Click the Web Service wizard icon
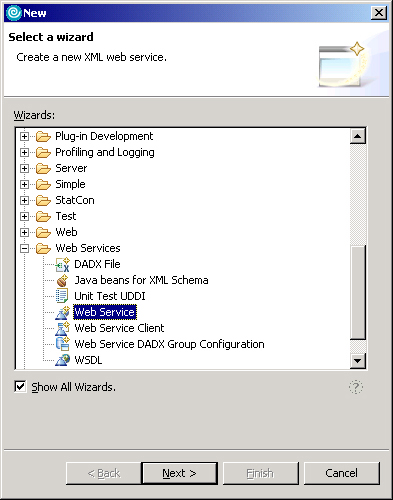 pos(62,312)
